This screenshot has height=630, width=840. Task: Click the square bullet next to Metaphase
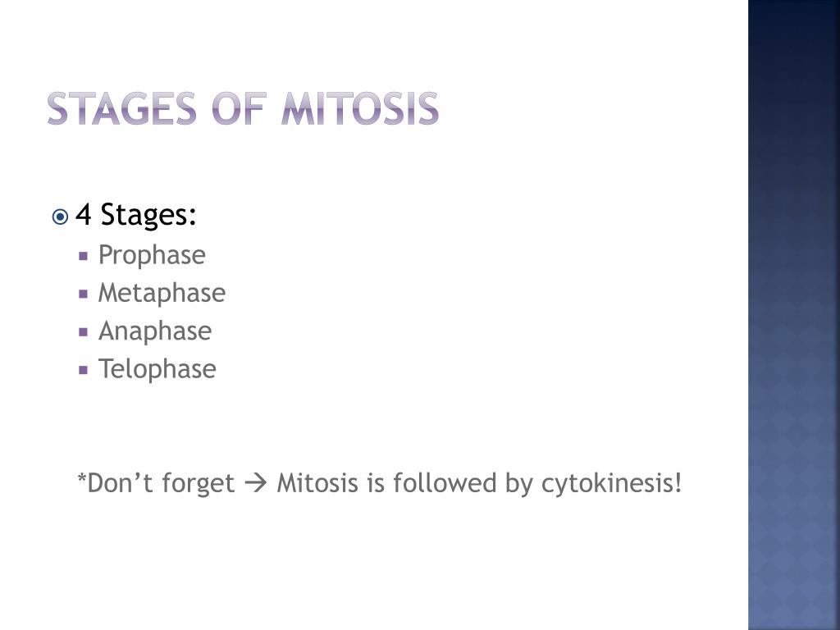tap(83, 294)
